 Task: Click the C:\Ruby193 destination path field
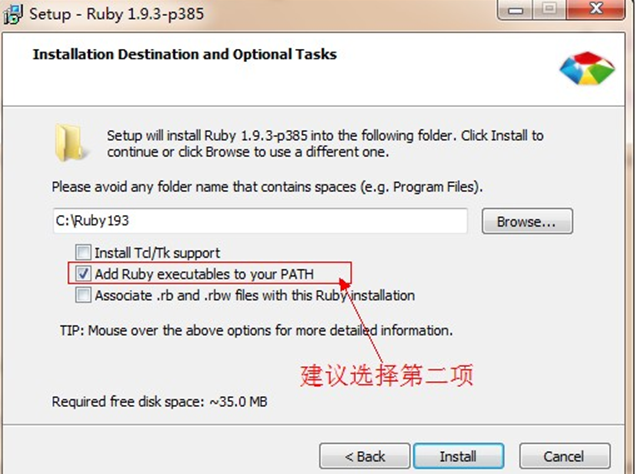tap(260, 221)
